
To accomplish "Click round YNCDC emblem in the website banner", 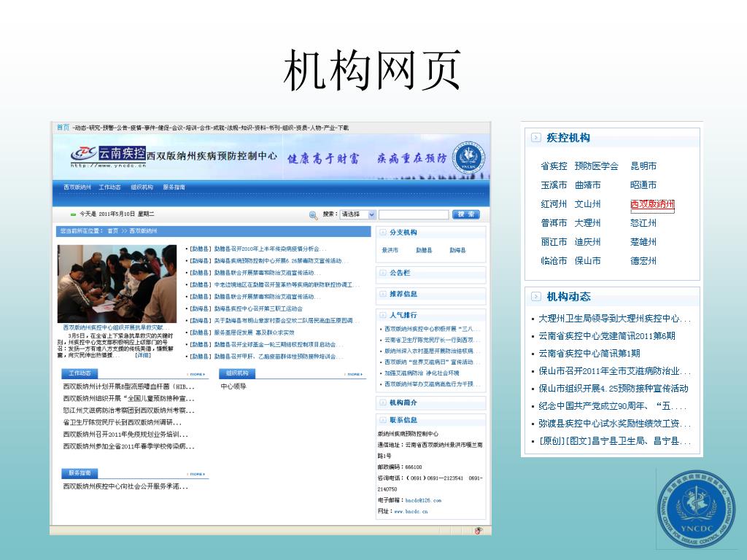I will point(468,157).
